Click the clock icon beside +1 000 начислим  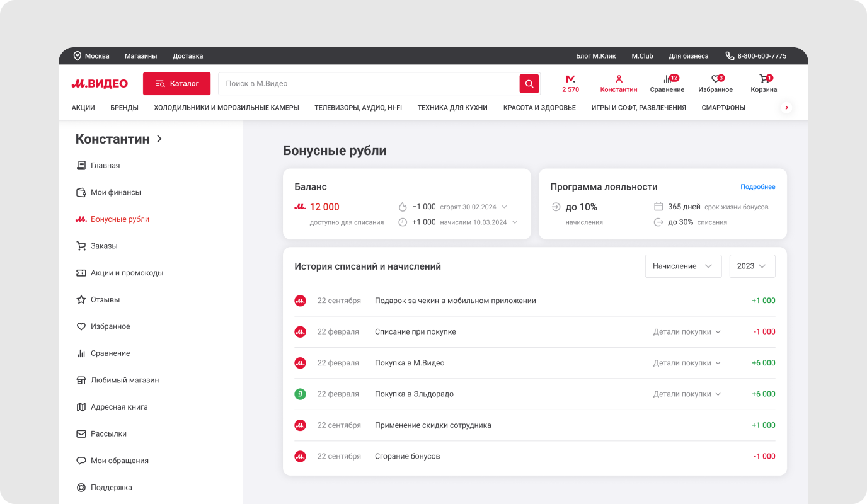coord(403,222)
